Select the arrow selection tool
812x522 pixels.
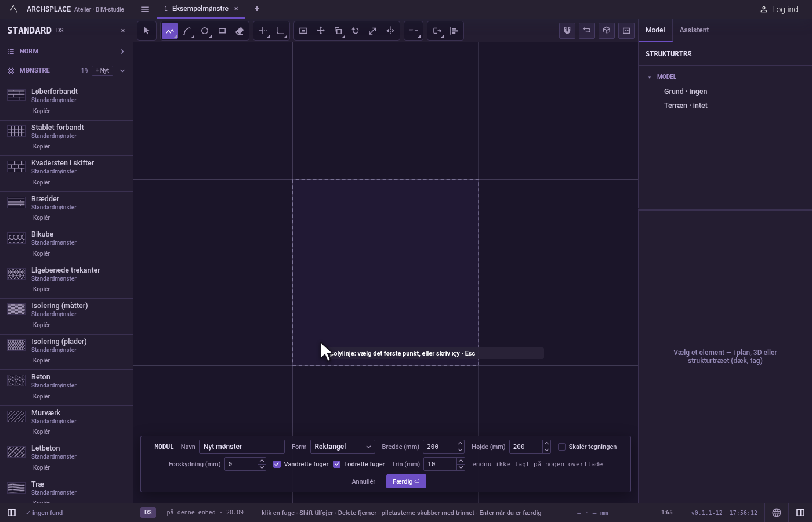(146, 31)
